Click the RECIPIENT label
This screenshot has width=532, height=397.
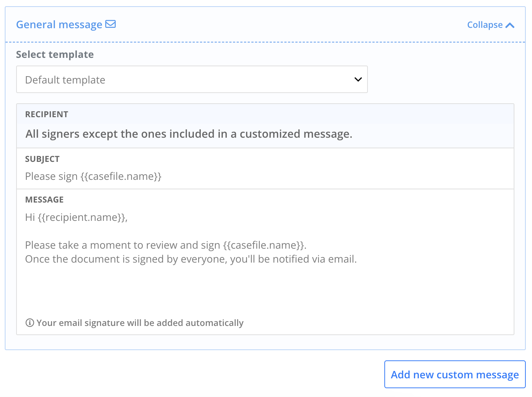click(47, 114)
